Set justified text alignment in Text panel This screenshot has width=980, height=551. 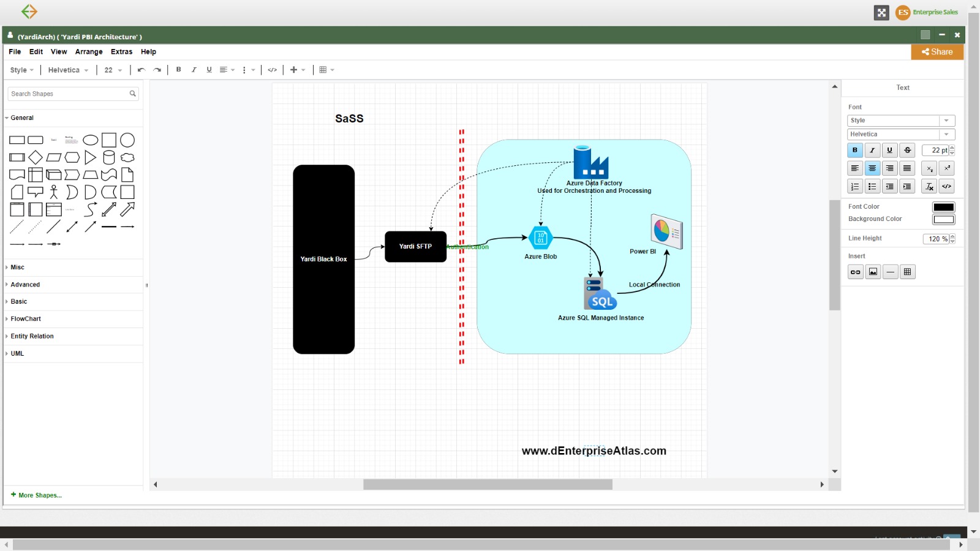pyautogui.click(x=908, y=168)
